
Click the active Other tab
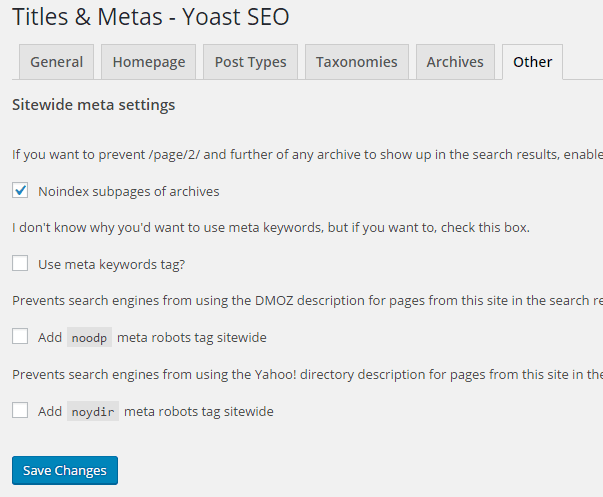point(532,61)
